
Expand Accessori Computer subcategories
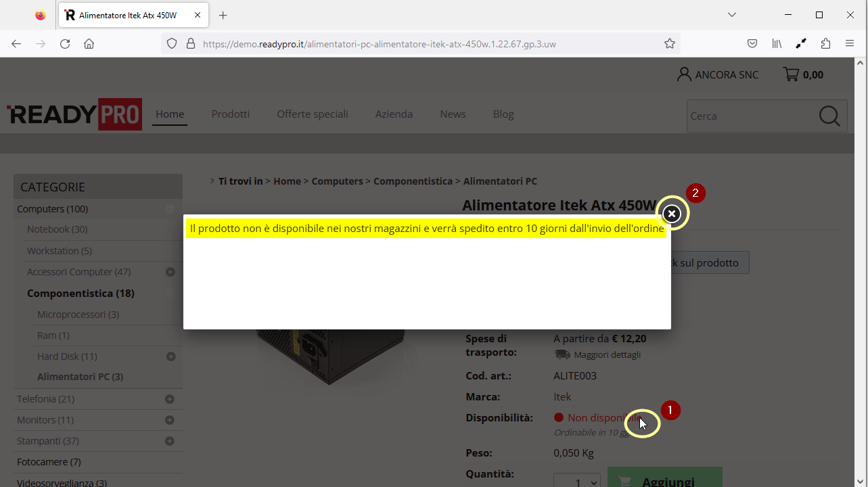click(170, 272)
